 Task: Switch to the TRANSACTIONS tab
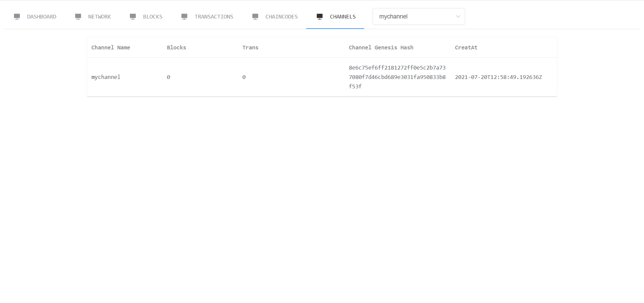(214, 16)
